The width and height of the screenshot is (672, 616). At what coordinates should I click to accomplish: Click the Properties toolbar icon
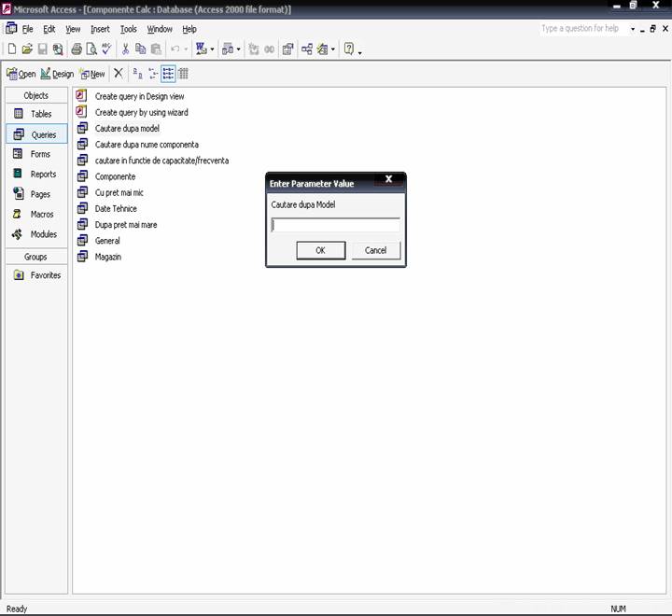(x=287, y=49)
